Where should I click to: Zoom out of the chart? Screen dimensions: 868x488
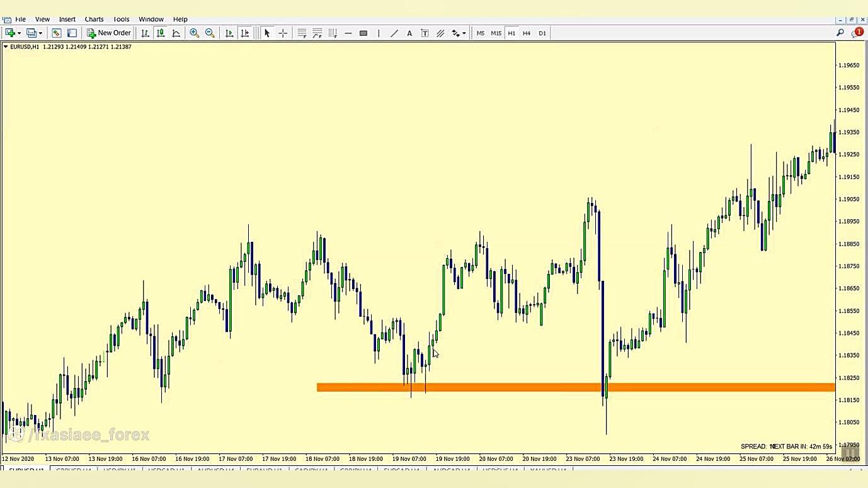coord(210,33)
